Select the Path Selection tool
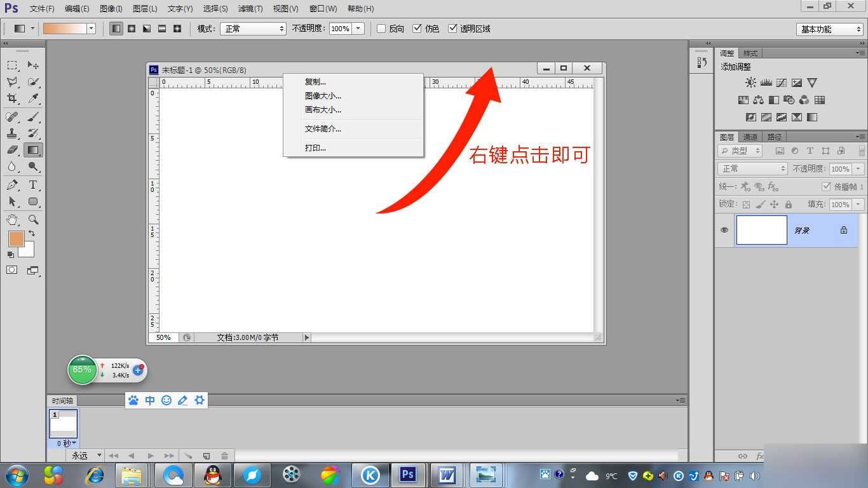The width and height of the screenshot is (868, 488). pyautogui.click(x=12, y=201)
